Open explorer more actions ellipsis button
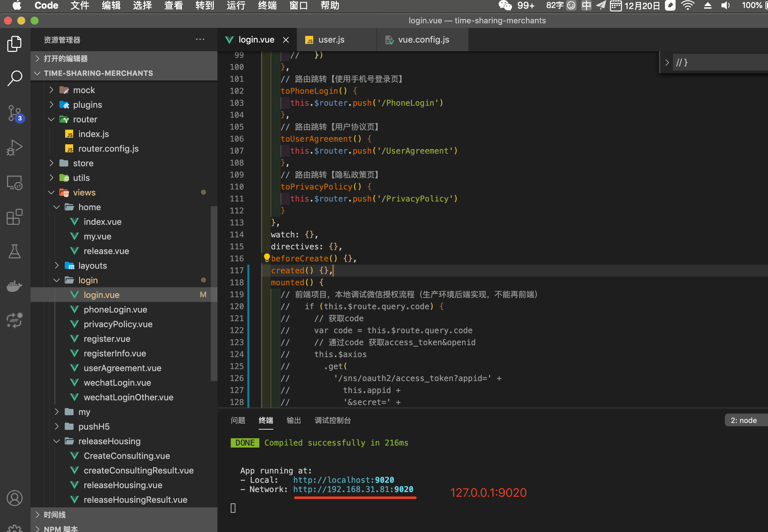 click(x=200, y=40)
